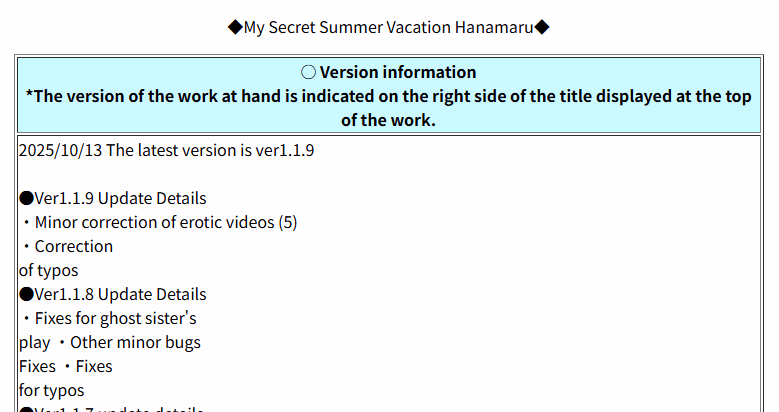Click the hollow circle before Version information

[x=308, y=72]
